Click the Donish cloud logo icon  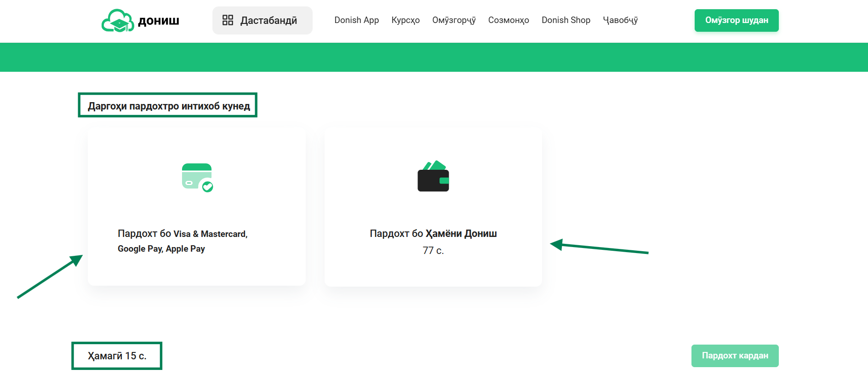coord(118,21)
